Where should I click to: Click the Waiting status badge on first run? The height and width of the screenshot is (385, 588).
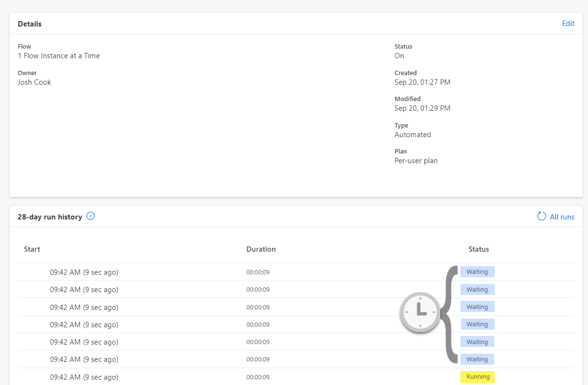click(477, 271)
